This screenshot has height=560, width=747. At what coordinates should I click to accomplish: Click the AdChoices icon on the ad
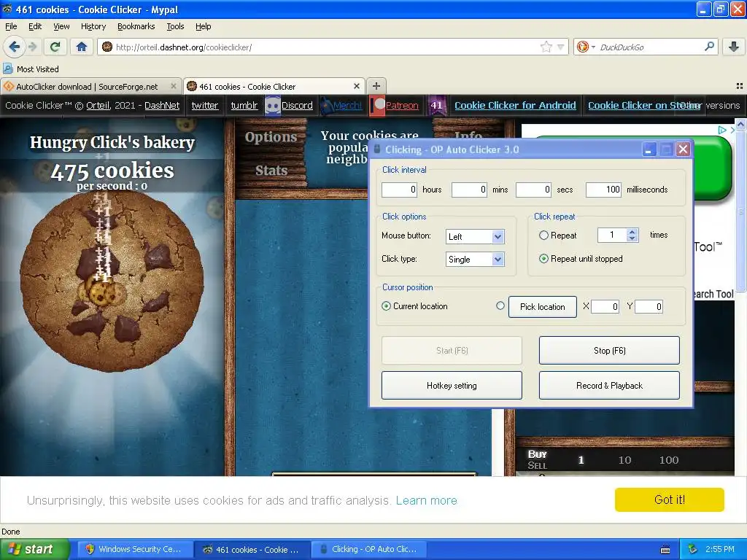(x=722, y=130)
